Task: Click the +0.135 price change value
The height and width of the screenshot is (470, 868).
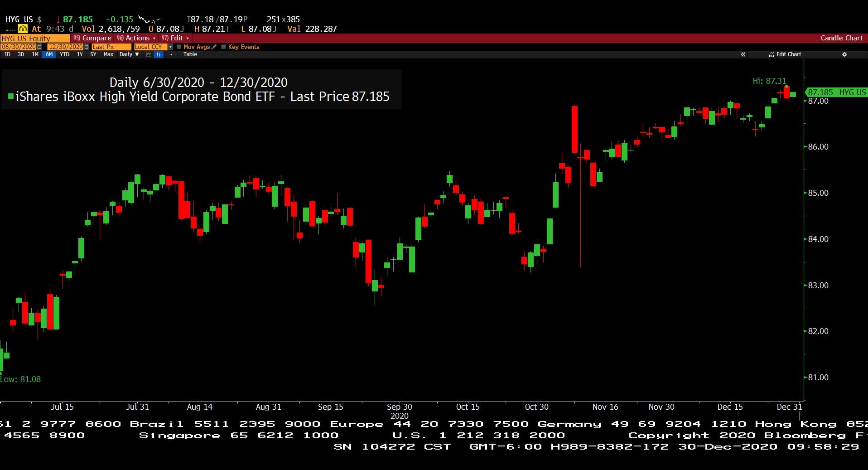Action: (x=119, y=19)
